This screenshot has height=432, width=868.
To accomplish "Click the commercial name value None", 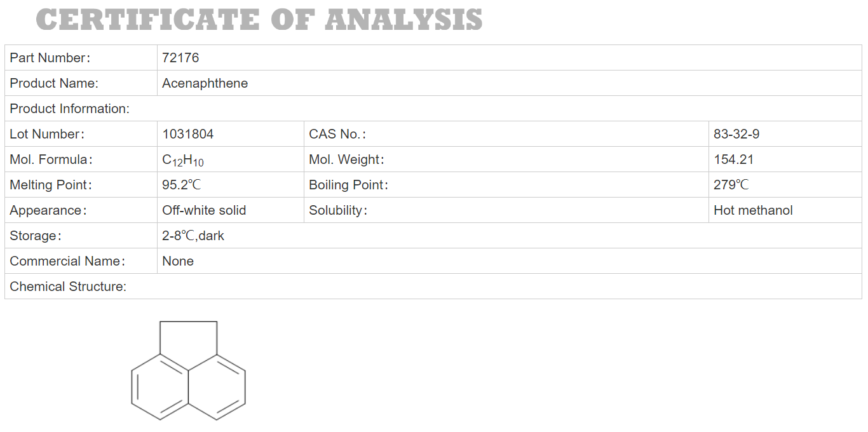I will click(x=178, y=261).
